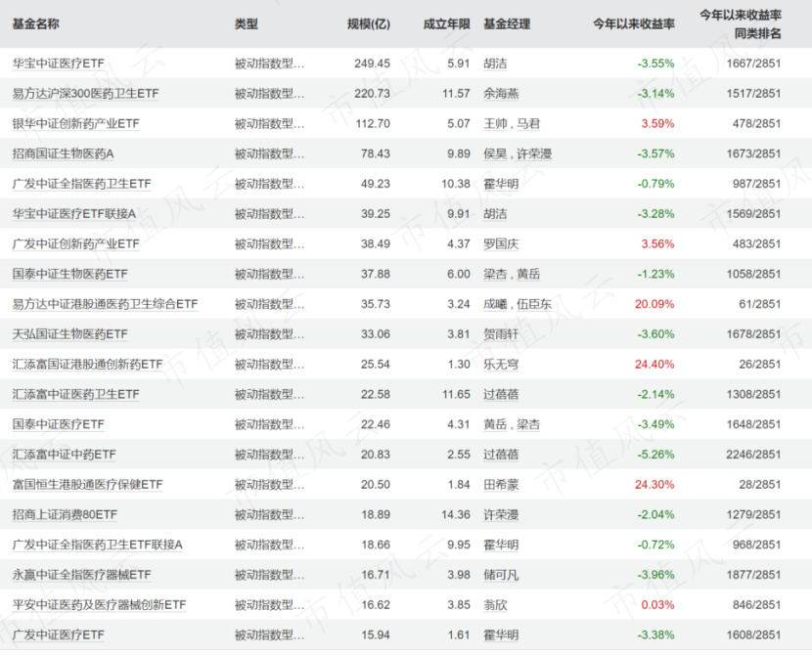The width and height of the screenshot is (812, 655).
Task: Open fund link 国泰中证生物医药ETF
Action: pyautogui.click(x=69, y=274)
